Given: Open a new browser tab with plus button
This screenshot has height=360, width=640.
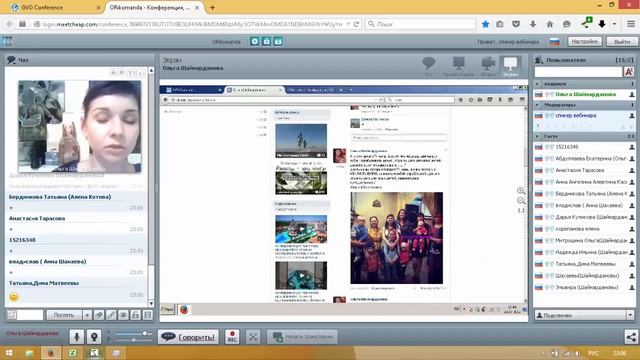Looking at the screenshot, I should point(212,7).
